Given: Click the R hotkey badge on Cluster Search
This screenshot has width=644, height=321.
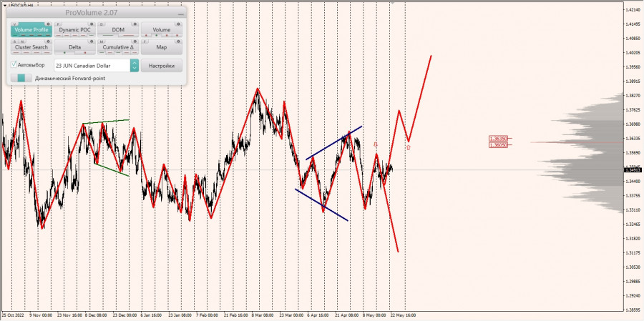Looking at the screenshot, I should 15,42.
